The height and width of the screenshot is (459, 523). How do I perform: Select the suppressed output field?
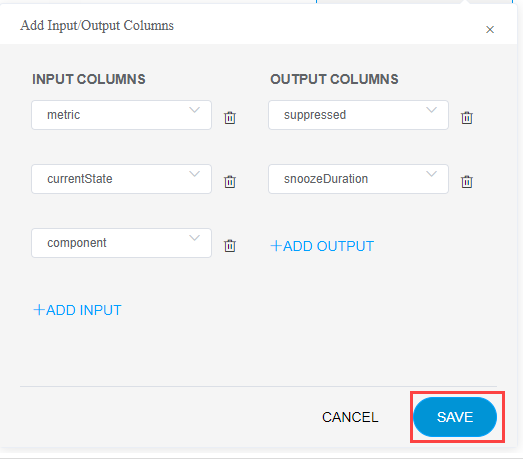358,115
